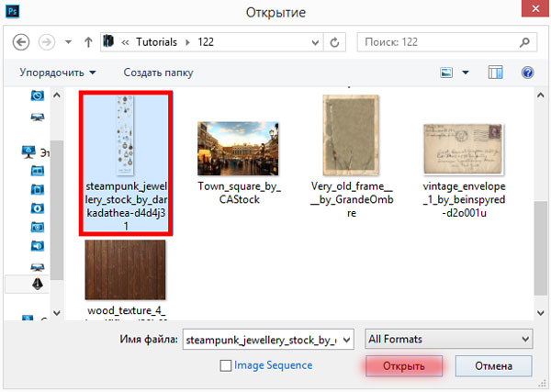Click the address bar folder icon

(x=109, y=41)
